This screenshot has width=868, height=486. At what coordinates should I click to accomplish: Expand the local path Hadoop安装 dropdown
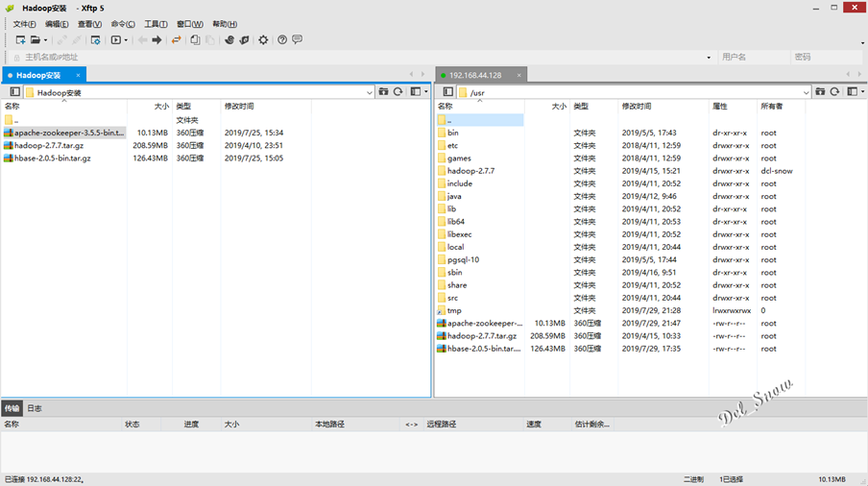click(x=370, y=92)
